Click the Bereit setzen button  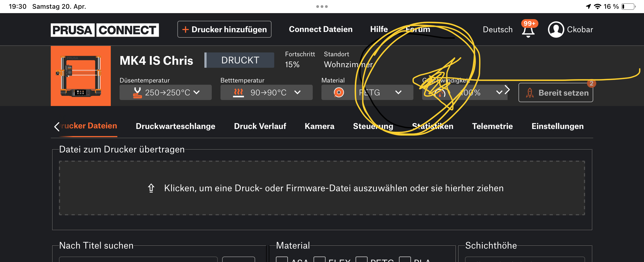pos(556,93)
